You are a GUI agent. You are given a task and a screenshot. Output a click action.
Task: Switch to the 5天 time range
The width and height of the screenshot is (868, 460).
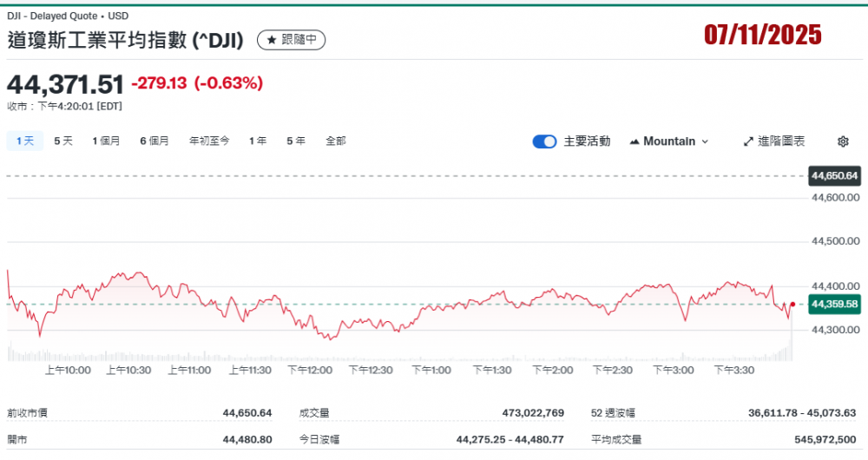(x=63, y=141)
